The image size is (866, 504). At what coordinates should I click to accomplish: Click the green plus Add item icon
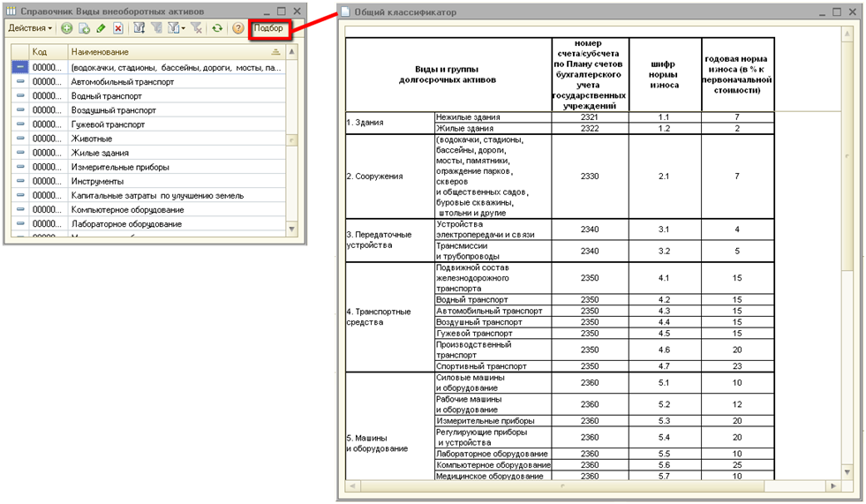tap(67, 29)
